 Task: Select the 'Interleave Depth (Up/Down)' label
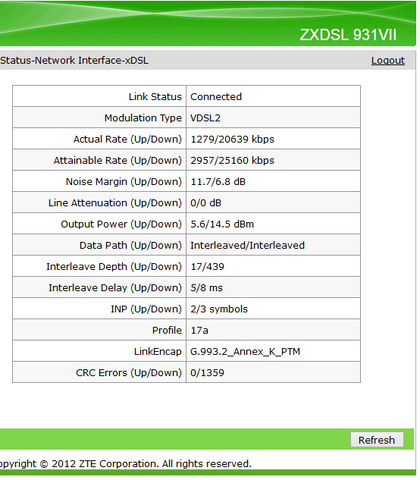click(x=114, y=267)
